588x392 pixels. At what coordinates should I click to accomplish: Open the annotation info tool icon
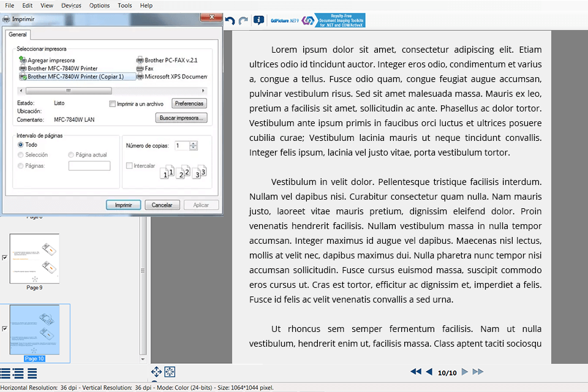coord(258,20)
